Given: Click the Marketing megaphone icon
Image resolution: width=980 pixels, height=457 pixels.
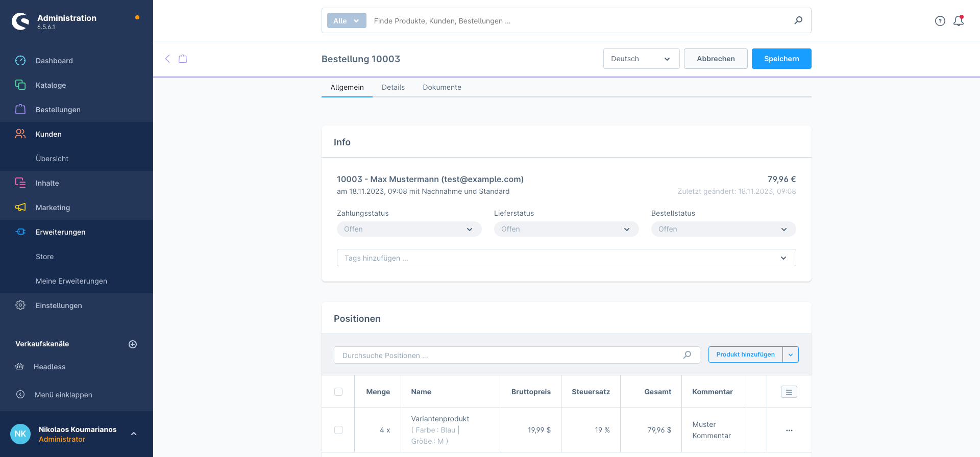Looking at the screenshot, I should tap(20, 208).
